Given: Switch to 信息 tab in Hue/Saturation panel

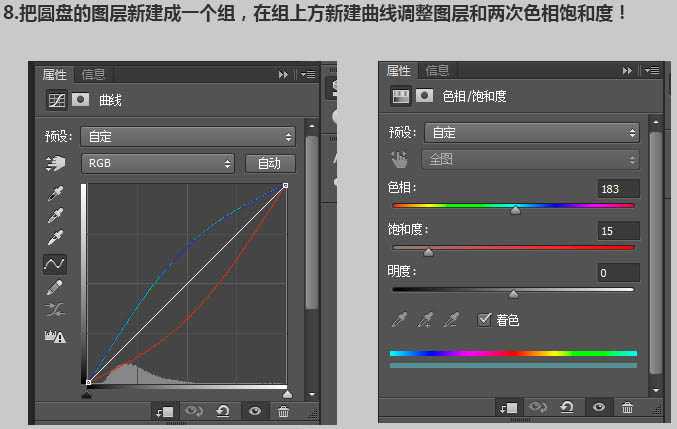Looking at the screenshot, I should tap(438, 70).
